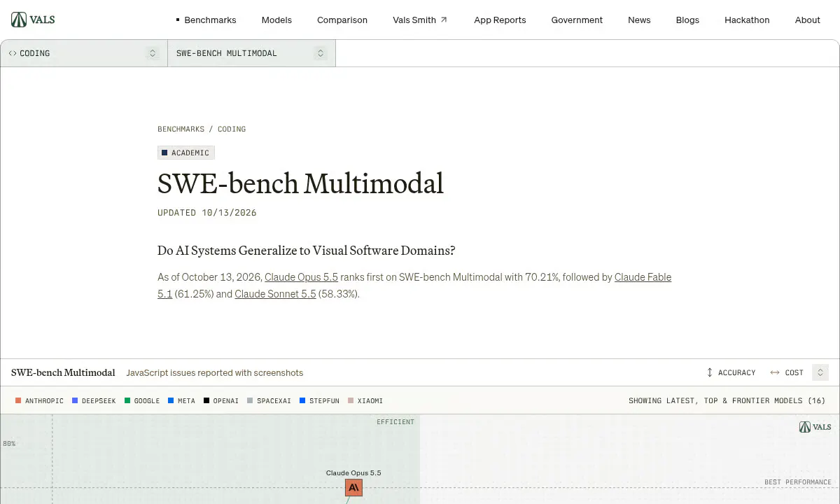Toggle OpenAI legend filter
This screenshot has width=840, height=504.
pos(221,401)
